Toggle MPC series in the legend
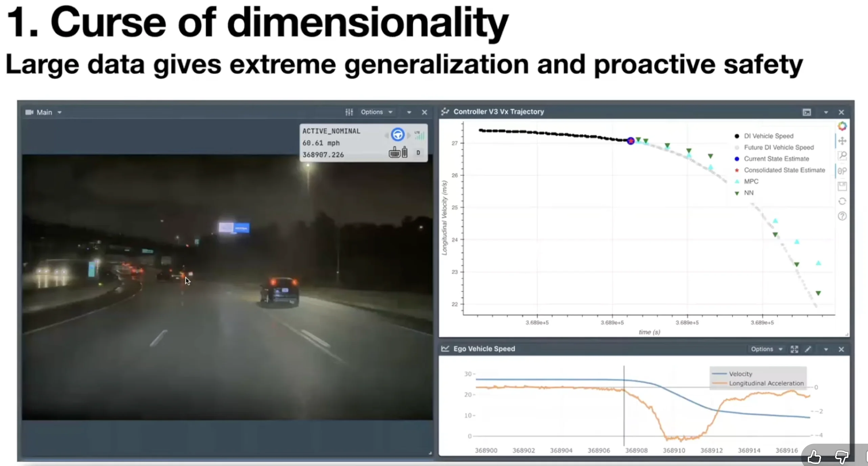 [x=751, y=181]
